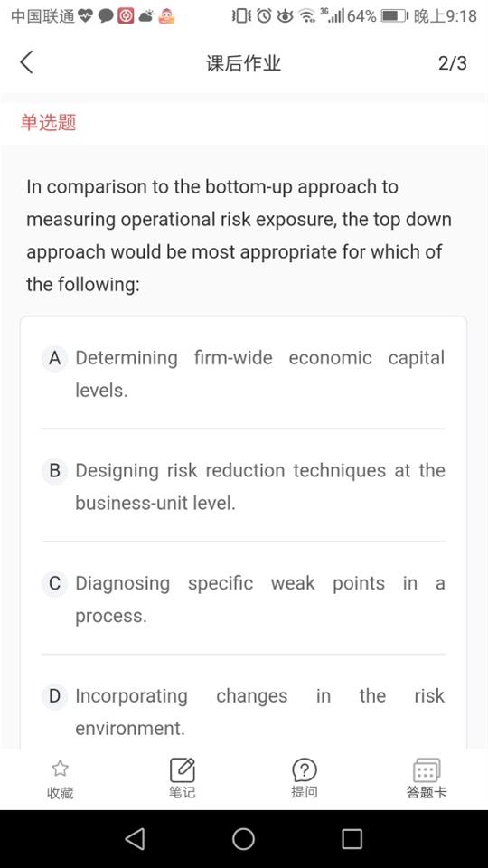Choose 'Diagnosing specific weak points' answer

pos(260,599)
